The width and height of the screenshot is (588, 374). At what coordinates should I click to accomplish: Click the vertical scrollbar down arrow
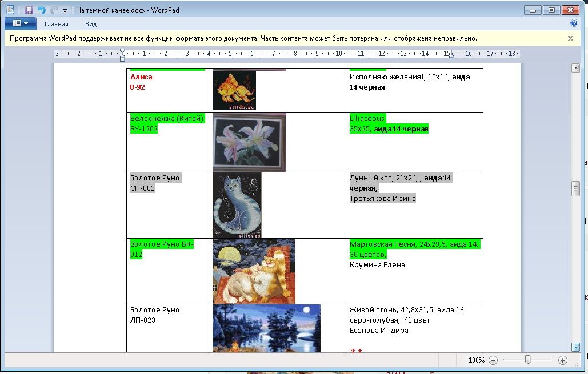coord(575,347)
